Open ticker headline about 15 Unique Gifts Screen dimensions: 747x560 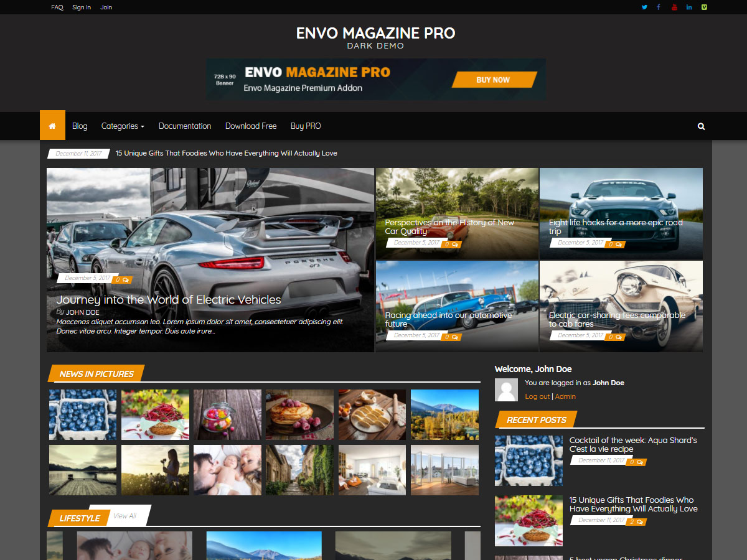click(x=227, y=153)
